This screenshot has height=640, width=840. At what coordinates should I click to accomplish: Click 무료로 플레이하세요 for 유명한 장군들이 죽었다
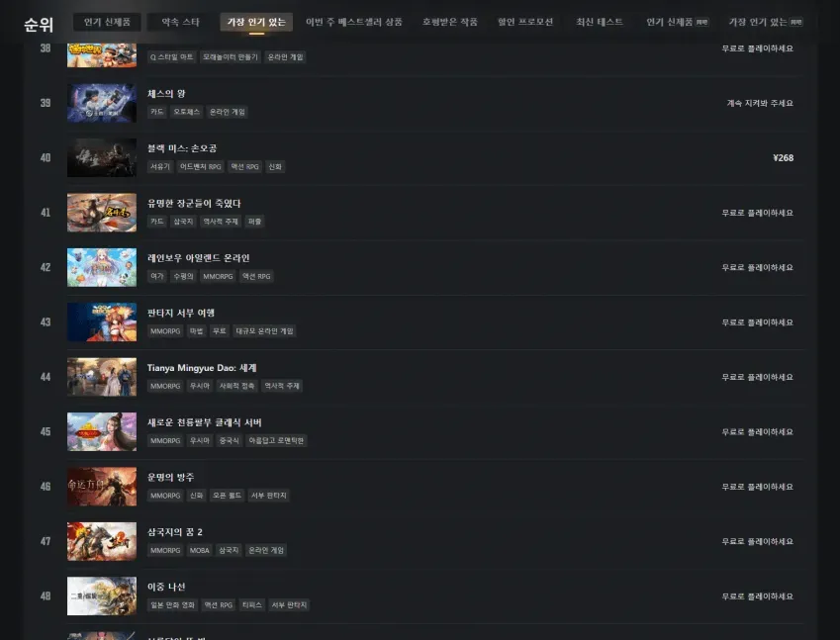757,213
